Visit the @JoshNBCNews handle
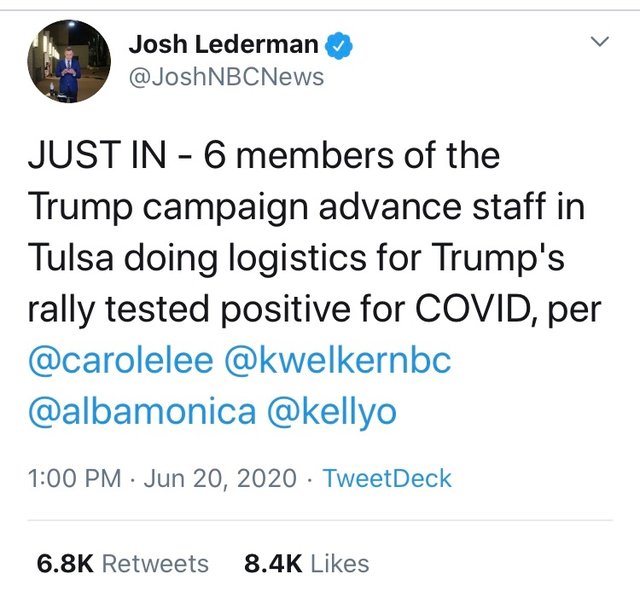Viewport: 640px width, 603px height. (226, 76)
